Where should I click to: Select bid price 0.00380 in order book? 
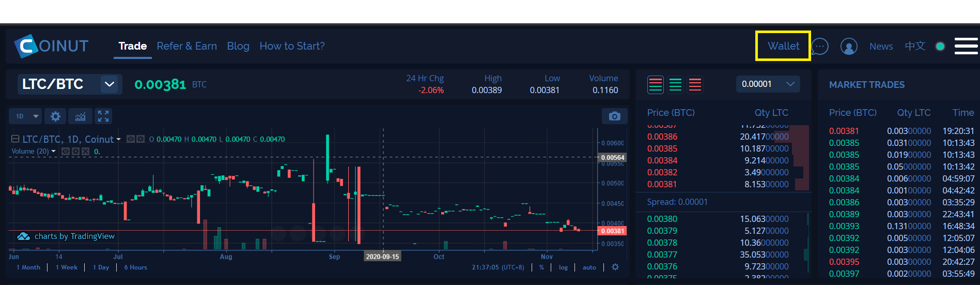[662, 219]
